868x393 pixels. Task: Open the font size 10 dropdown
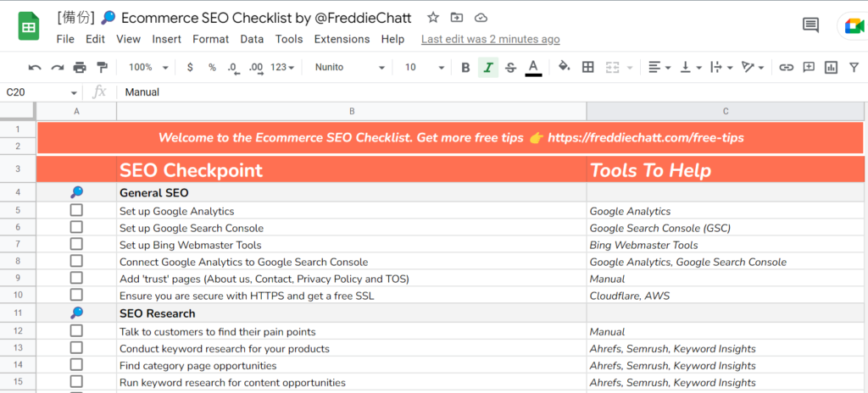click(425, 68)
